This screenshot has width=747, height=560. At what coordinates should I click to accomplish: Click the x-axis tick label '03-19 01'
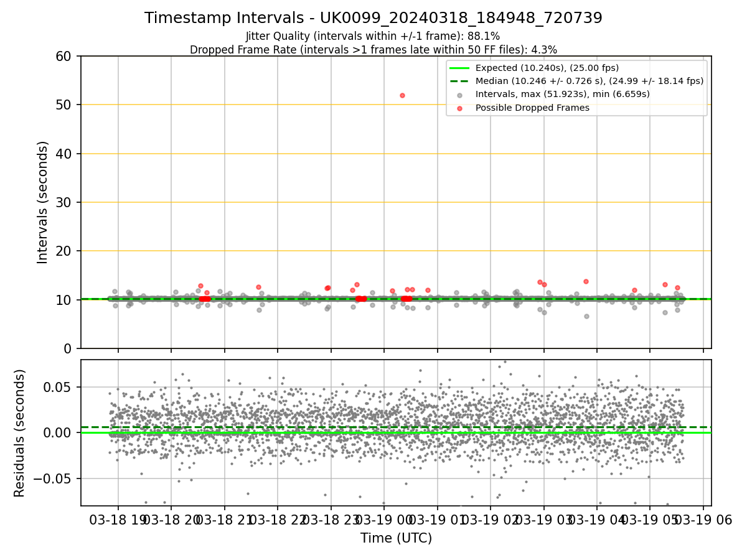point(437,521)
